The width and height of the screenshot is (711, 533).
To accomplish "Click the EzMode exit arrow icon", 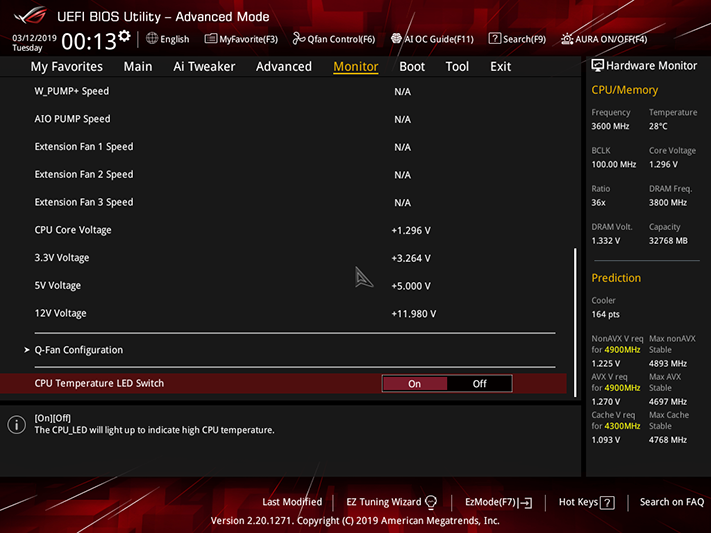I will [x=526, y=503].
